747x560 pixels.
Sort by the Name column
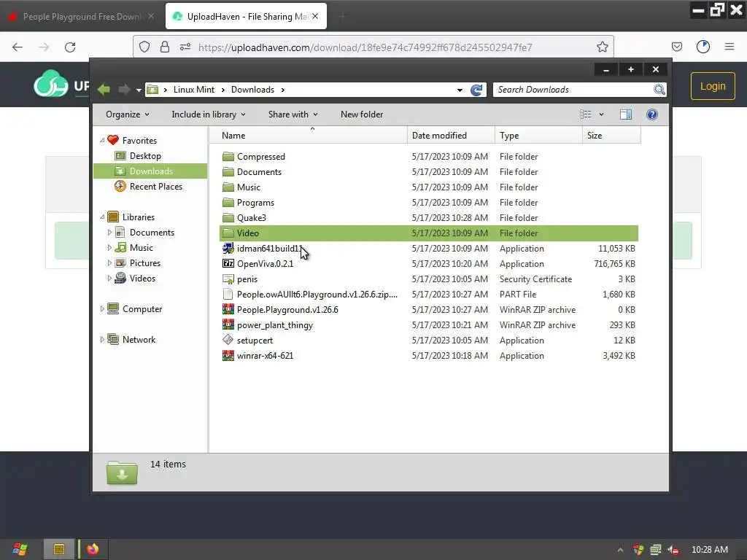(309, 135)
